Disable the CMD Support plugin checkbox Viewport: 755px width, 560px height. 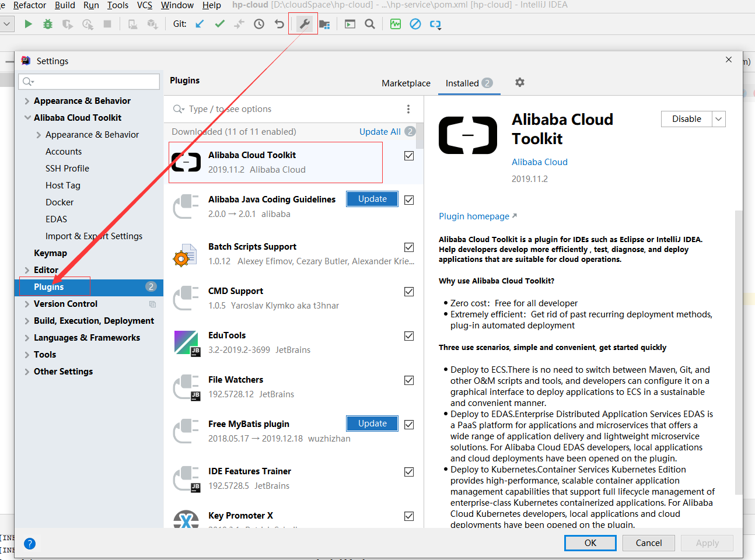[409, 292]
